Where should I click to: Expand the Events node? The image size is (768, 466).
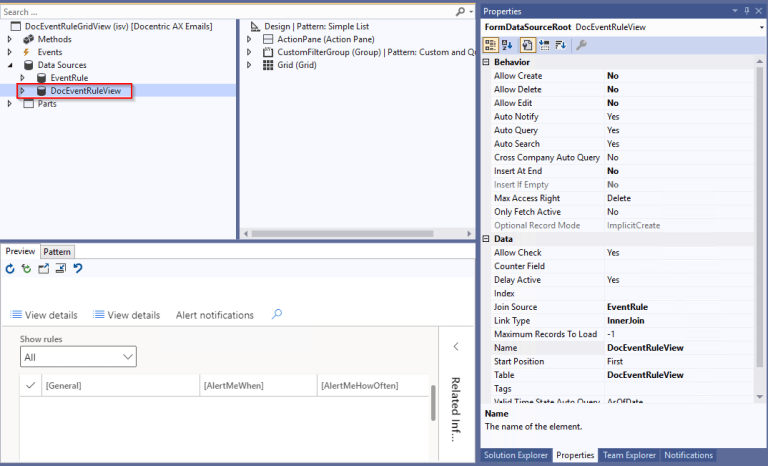click(9, 52)
